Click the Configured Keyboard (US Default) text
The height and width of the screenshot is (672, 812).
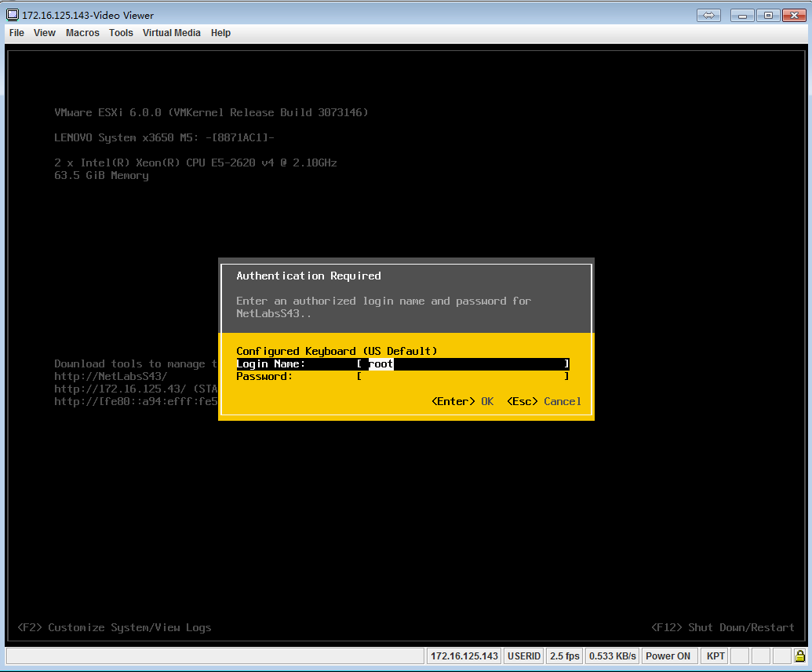tap(337, 351)
